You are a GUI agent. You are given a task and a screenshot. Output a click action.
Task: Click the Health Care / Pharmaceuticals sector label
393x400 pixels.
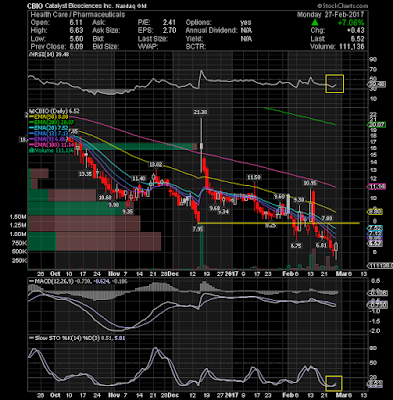(x=78, y=15)
